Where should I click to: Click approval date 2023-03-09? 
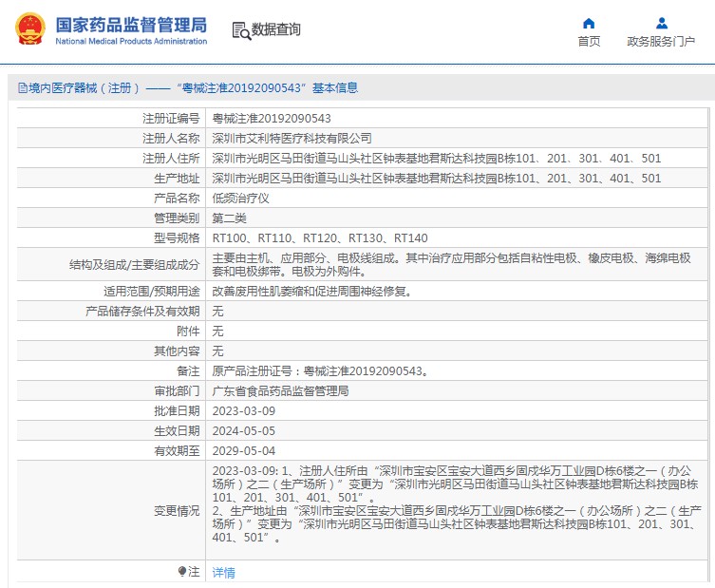click(244, 411)
